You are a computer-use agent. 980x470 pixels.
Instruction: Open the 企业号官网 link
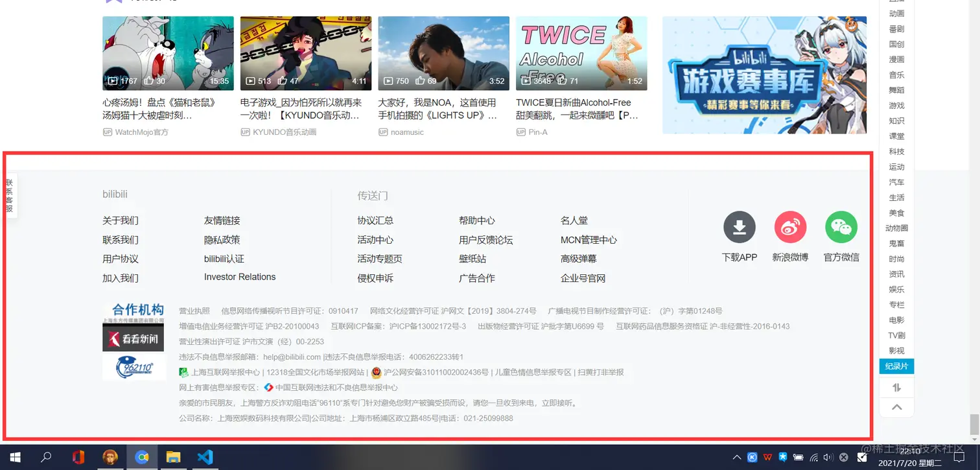(583, 278)
